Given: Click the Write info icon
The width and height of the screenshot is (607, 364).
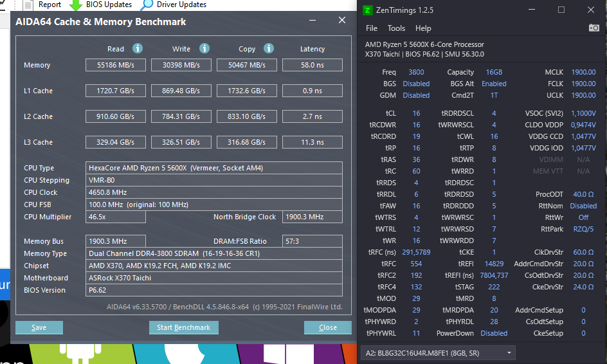Looking at the screenshot, I should [x=204, y=48].
